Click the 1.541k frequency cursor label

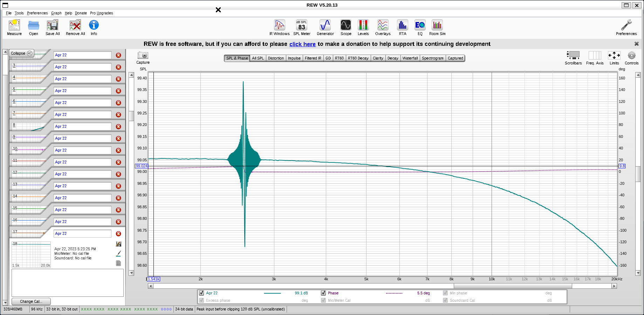click(153, 279)
